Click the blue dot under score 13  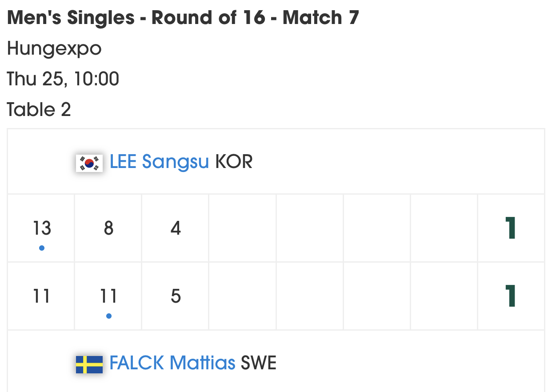[42, 248]
